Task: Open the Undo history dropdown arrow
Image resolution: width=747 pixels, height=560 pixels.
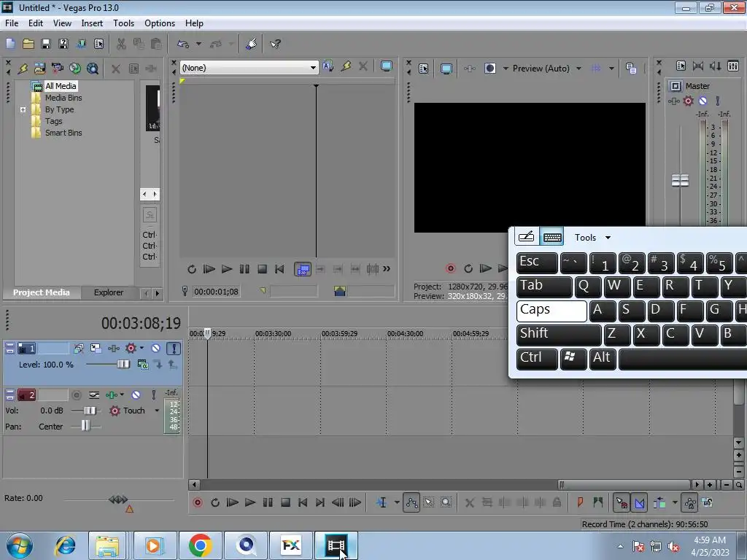Action: [198, 44]
